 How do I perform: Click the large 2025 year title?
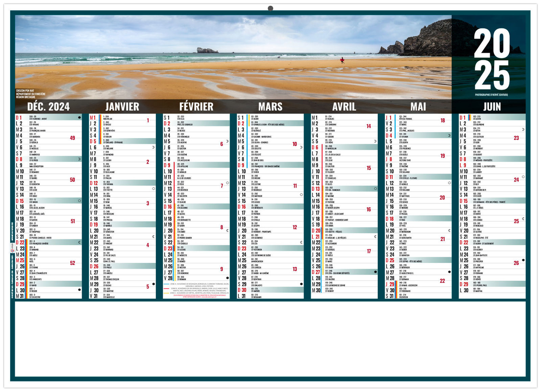[492, 59]
